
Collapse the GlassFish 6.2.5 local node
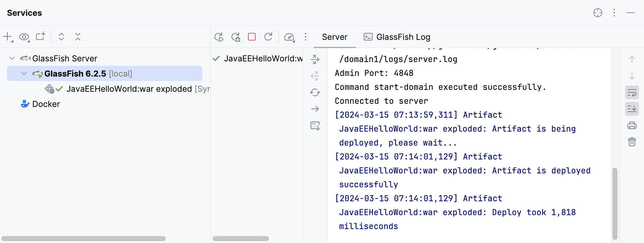pyautogui.click(x=24, y=73)
